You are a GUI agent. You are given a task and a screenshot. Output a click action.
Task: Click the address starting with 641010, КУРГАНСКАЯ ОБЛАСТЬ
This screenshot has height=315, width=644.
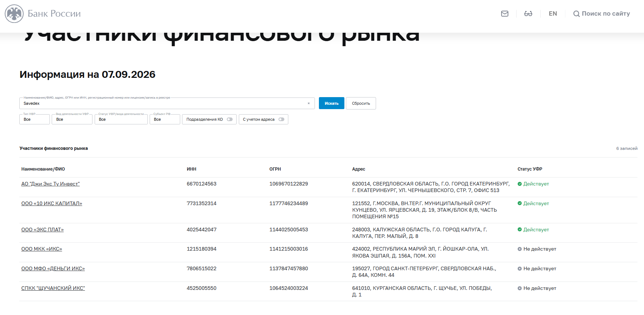(x=422, y=292)
